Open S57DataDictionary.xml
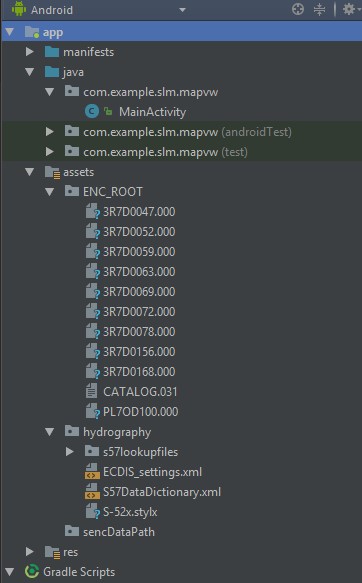 point(162,492)
